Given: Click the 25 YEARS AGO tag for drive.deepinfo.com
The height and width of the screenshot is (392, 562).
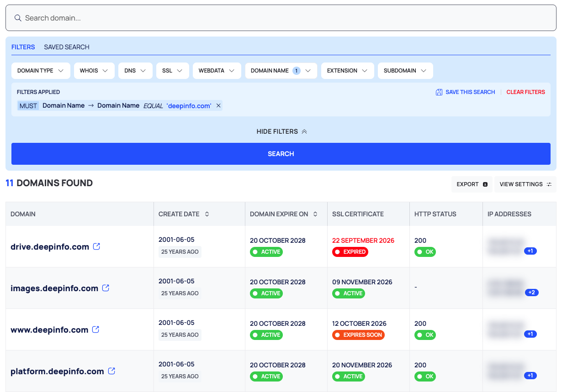Looking at the screenshot, I should [x=180, y=252].
